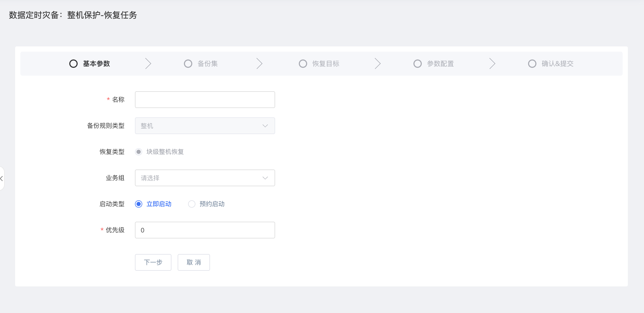The width and height of the screenshot is (644, 313).
Task: Click the 下一步 button
Action: point(153,262)
